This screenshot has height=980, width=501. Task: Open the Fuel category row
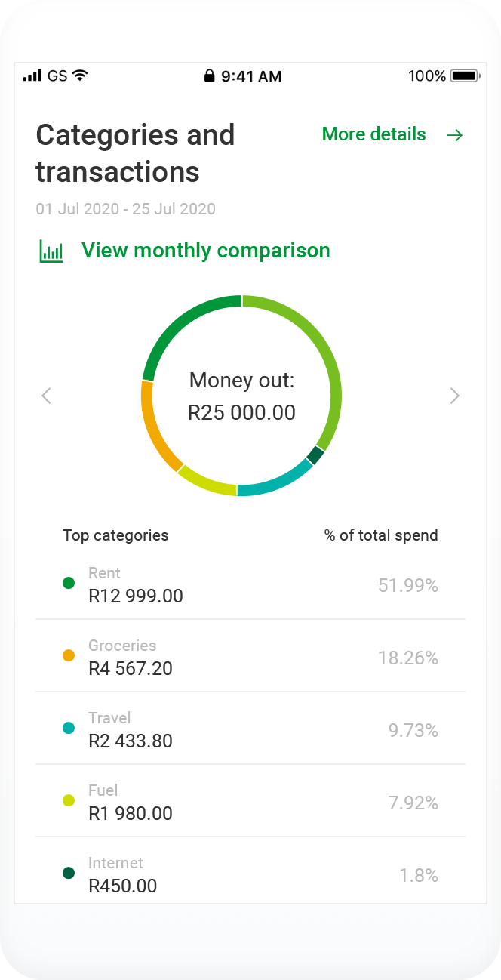point(250,802)
